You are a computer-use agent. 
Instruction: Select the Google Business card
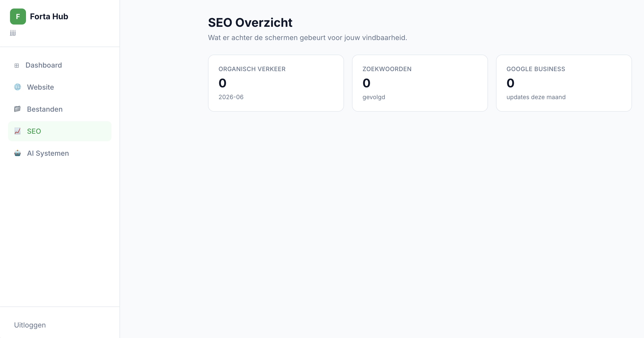click(564, 83)
